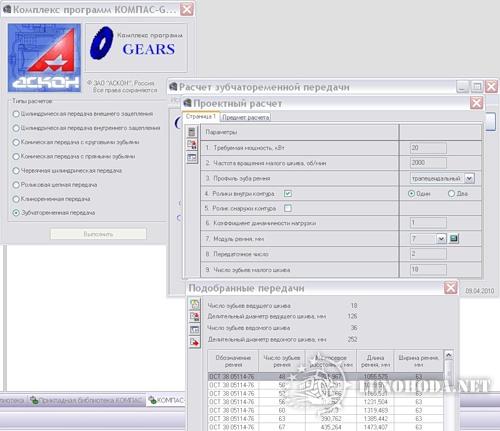
Task: Pick the Зубчатоременная передача radio button
Action: [16, 213]
